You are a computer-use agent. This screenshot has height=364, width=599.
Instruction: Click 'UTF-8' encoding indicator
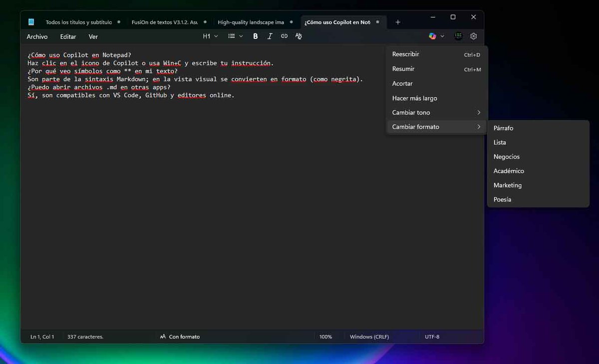pos(432,337)
